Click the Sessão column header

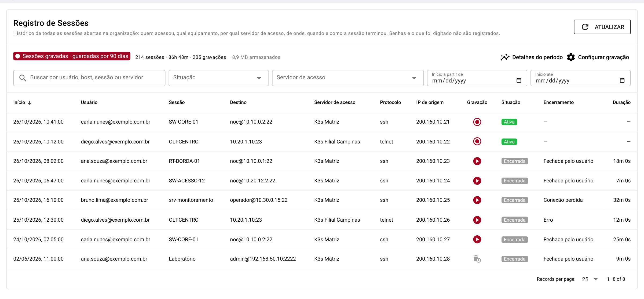click(177, 102)
